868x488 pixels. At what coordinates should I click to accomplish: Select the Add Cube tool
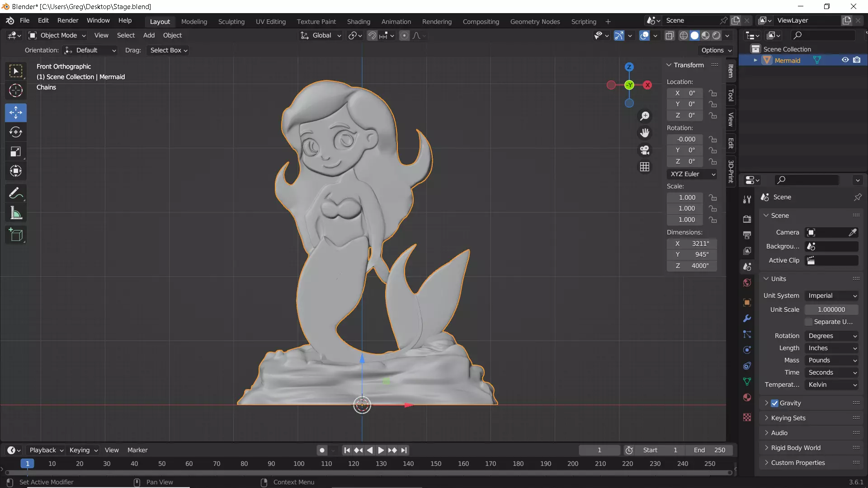(x=16, y=235)
